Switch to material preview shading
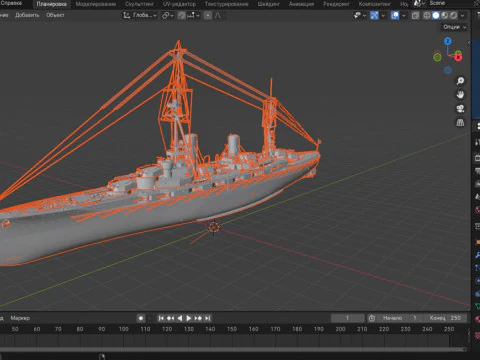Viewport: 480px width, 360px height. (x=445, y=15)
